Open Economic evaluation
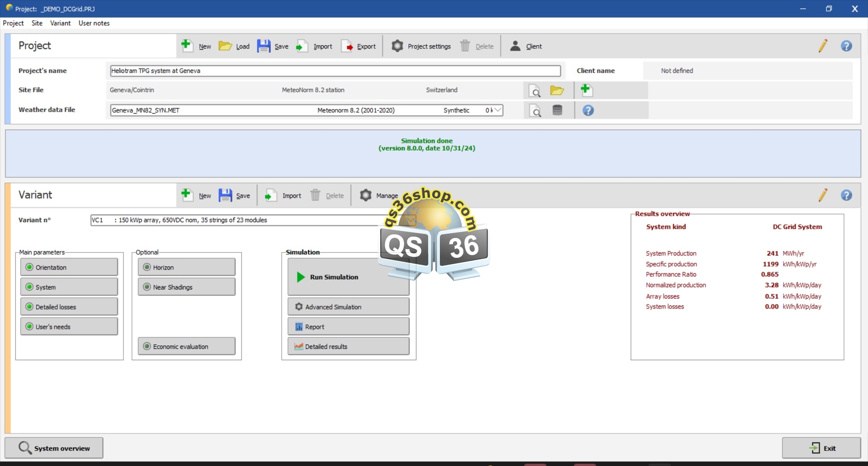Viewport: 868px width, 466px height. click(x=187, y=347)
